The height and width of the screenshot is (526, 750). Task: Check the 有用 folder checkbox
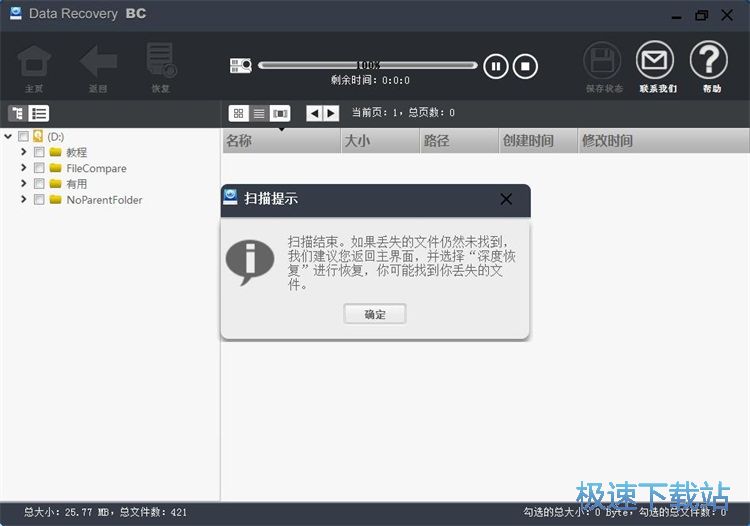tap(39, 184)
